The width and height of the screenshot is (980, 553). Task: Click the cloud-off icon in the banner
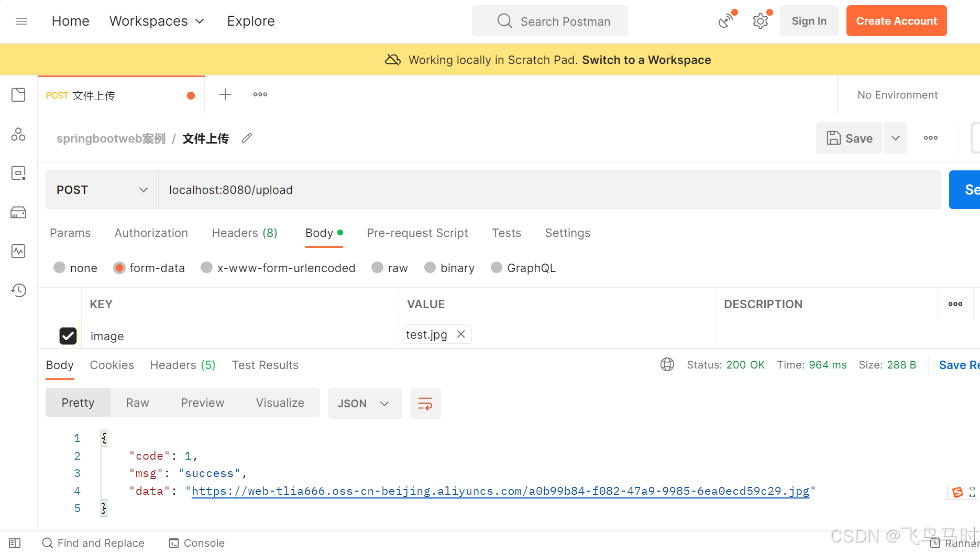coord(393,60)
